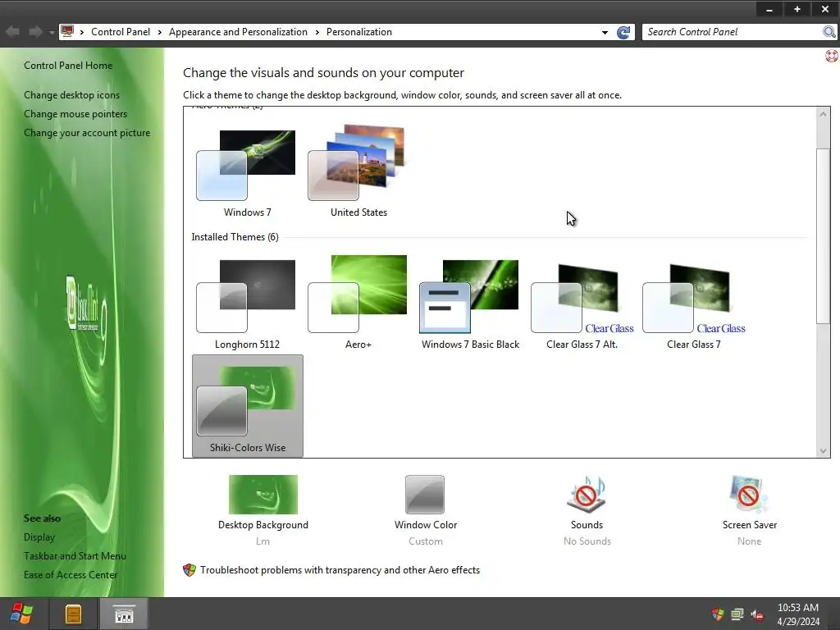
Task: Open Ease of Access Center link
Action: point(71,575)
